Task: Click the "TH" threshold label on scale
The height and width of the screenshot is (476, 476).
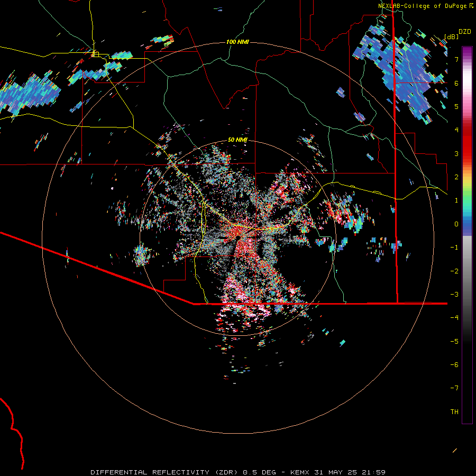Action: [454, 412]
